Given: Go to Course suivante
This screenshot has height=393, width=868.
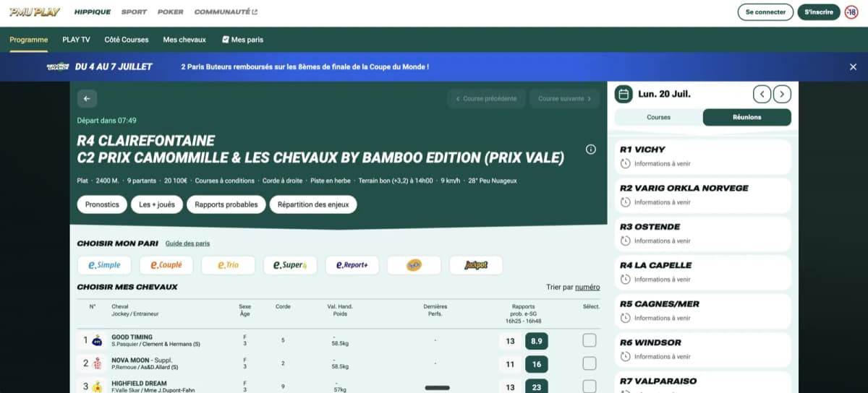Looking at the screenshot, I should pyautogui.click(x=564, y=99).
